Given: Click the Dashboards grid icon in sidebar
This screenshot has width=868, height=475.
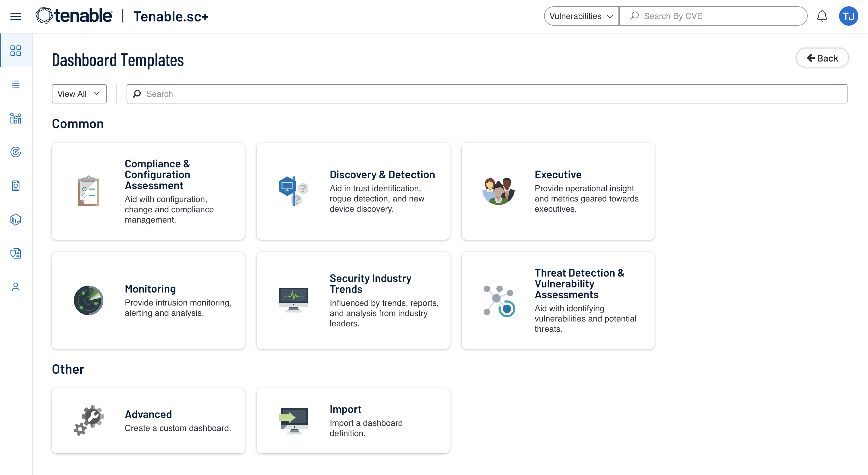Looking at the screenshot, I should coord(15,51).
